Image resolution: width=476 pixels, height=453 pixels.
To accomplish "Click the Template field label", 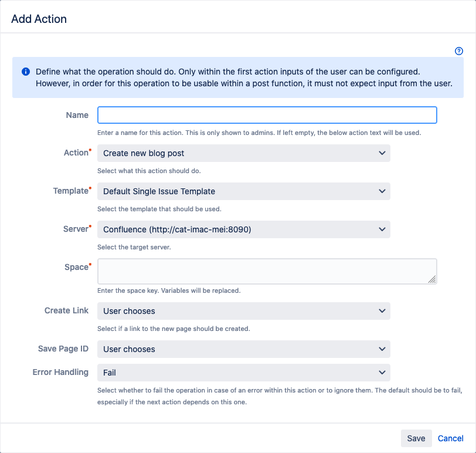I will tap(70, 191).
